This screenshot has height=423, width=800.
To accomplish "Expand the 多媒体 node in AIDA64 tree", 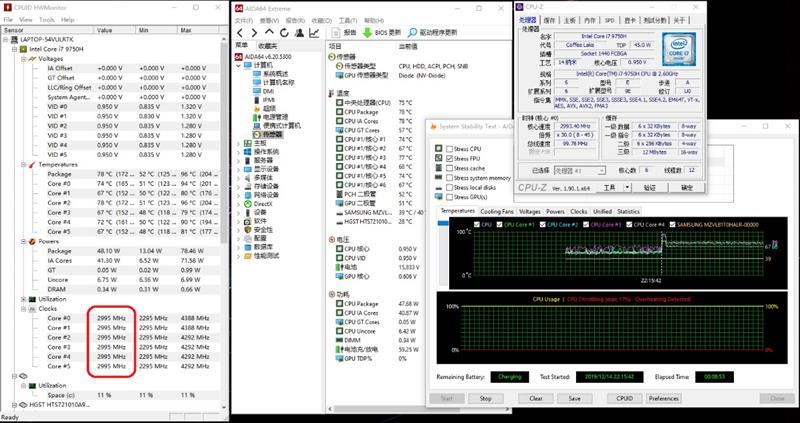I will [238, 178].
